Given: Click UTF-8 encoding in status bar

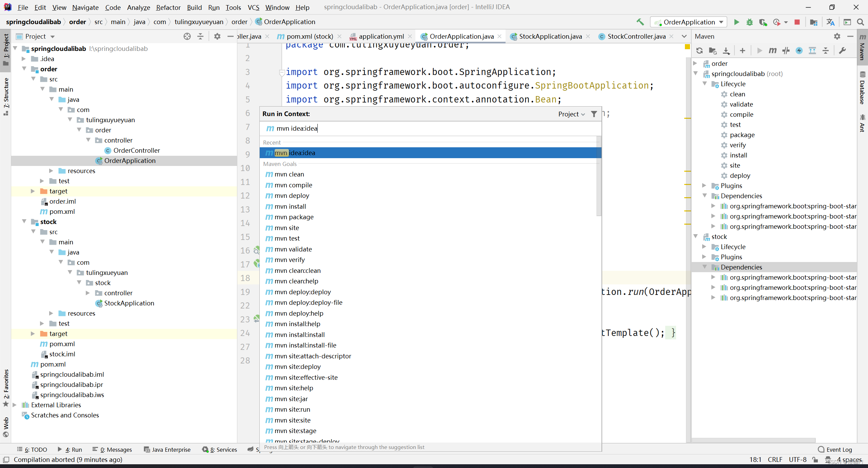Looking at the screenshot, I should point(797,460).
